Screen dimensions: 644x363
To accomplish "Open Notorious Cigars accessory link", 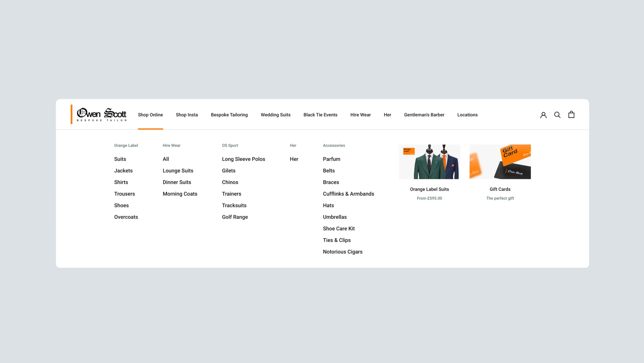I will [343, 252].
